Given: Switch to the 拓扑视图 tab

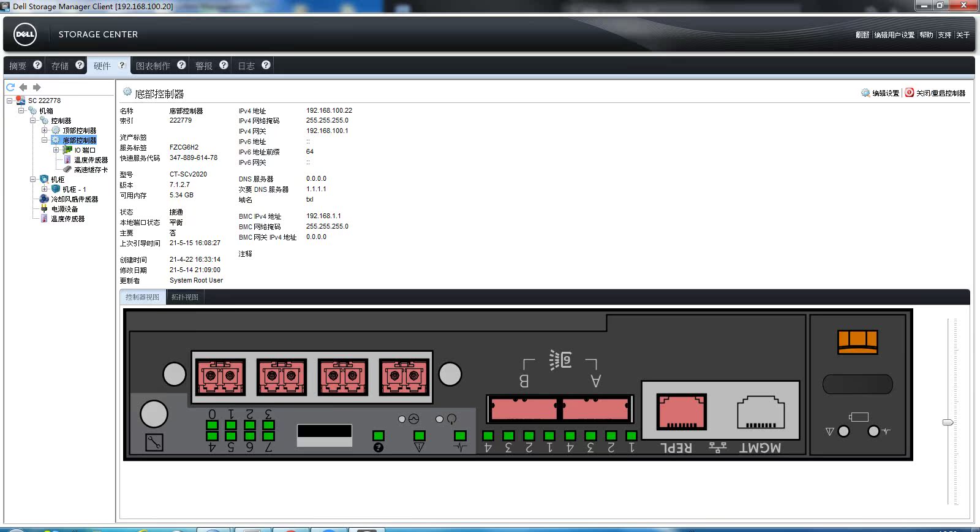Looking at the screenshot, I should click(x=185, y=297).
